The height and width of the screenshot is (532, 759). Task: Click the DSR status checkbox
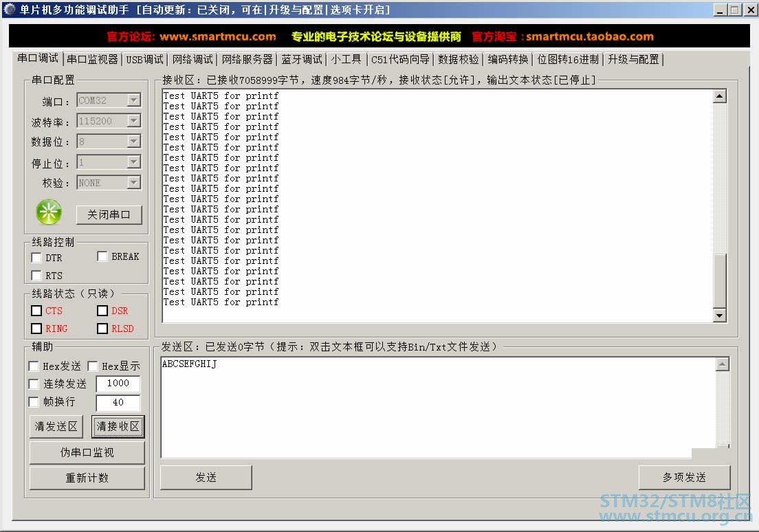tap(102, 311)
